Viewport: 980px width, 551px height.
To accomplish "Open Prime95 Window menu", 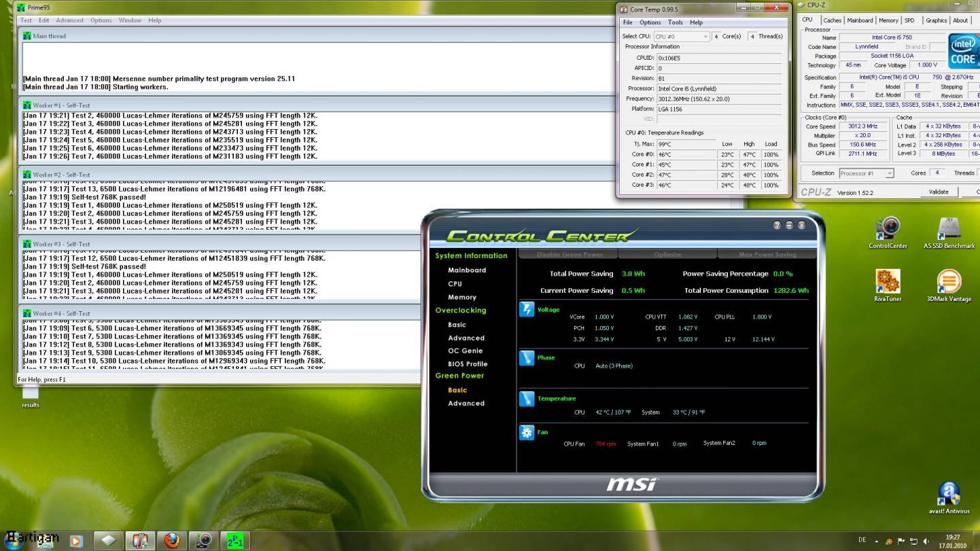I will (x=130, y=20).
